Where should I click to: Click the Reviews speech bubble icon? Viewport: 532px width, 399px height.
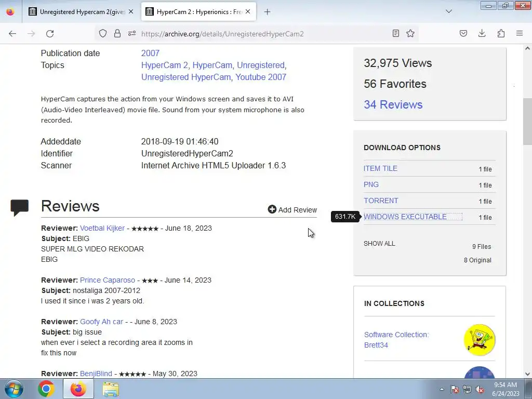(19, 208)
